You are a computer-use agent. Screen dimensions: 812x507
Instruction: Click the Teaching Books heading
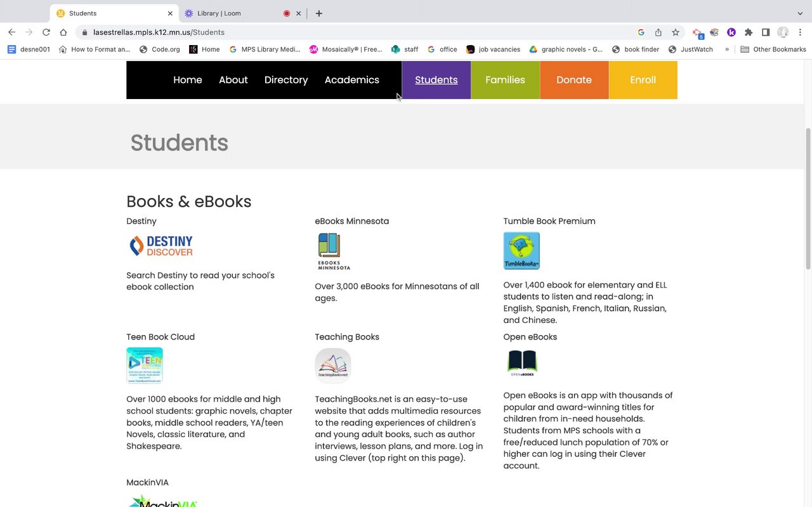347,337
